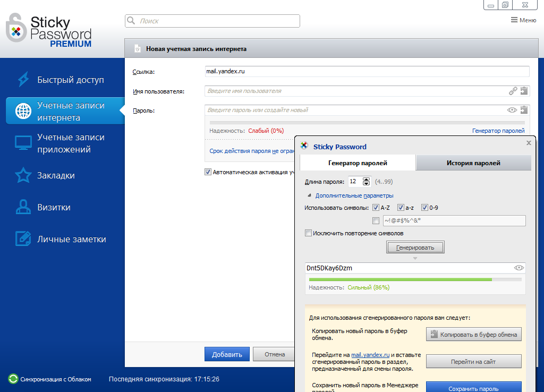Click the paste icon next to the password field

(x=524, y=110)
